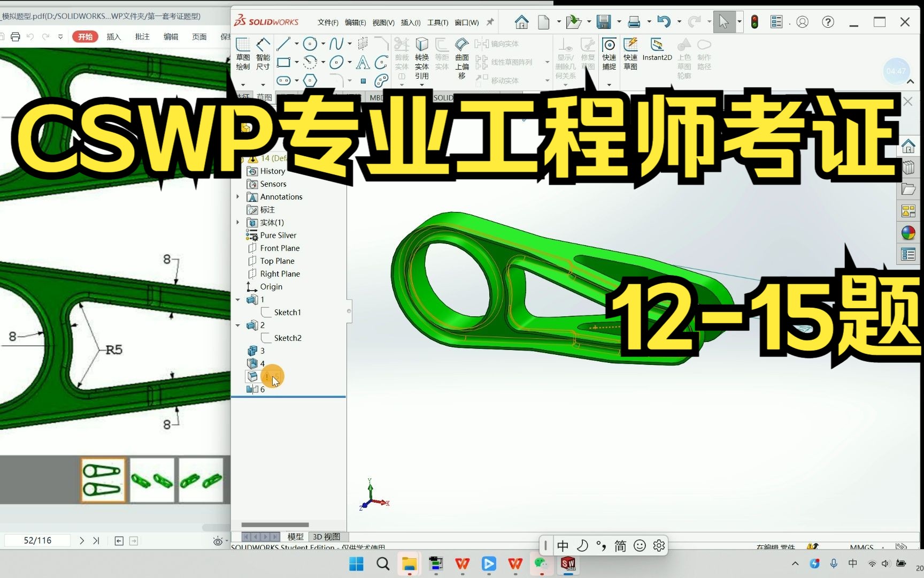Open the 编辑(E) menu
The height and width of the screenshot is (578, 924).
click(355, 22)
